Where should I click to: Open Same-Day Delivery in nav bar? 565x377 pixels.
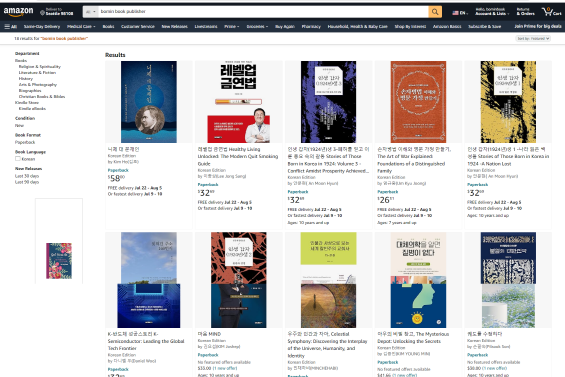pyautogui.click(x=42, y=26)
